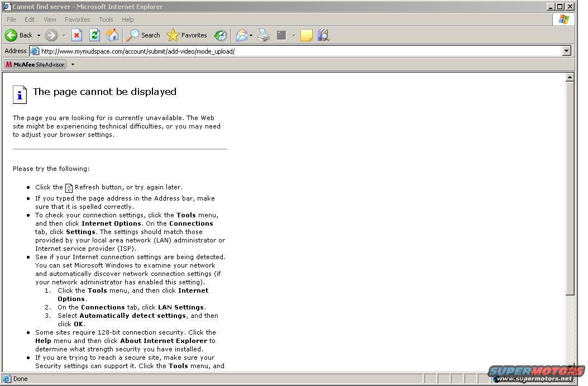Image resolution: width=588 pixels, height=386 pixels.
Task: Open the Edit menu
Action: (30, 20)
